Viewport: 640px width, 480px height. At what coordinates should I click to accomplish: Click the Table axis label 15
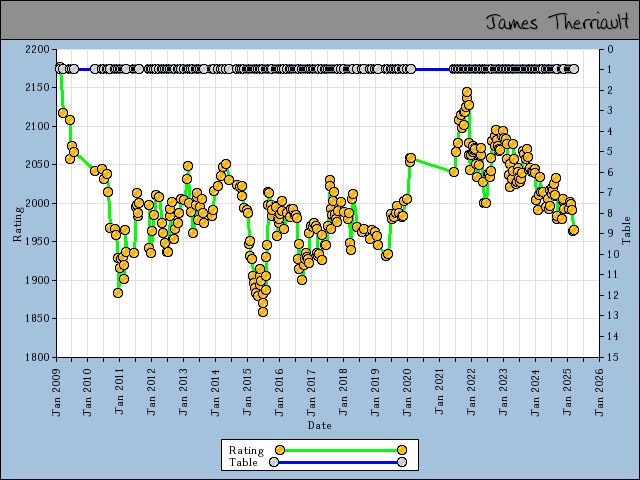coord(613,357)
